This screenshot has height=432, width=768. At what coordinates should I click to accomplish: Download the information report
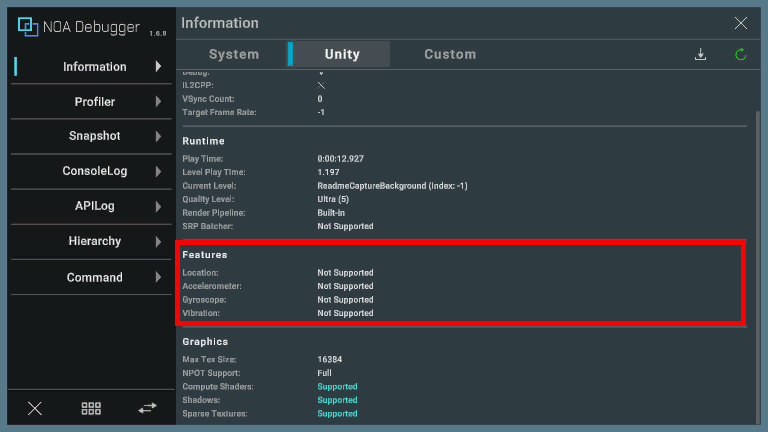coord(700,54)
